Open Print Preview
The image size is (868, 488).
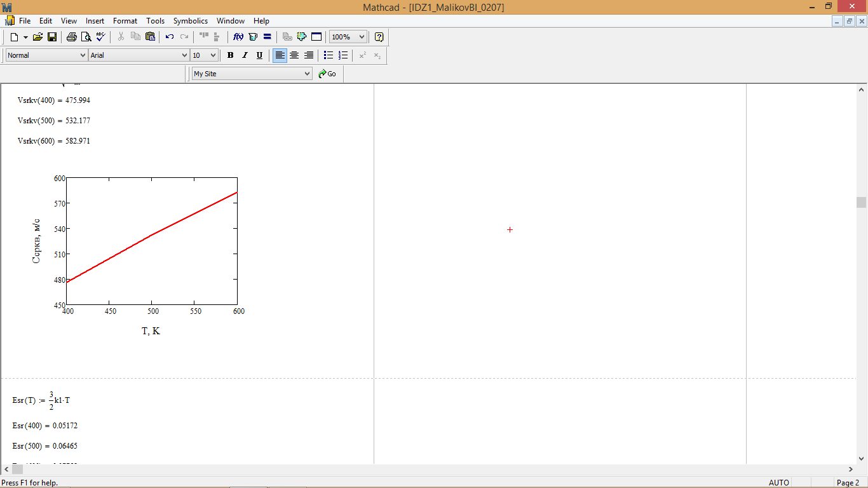pos(86,37)
